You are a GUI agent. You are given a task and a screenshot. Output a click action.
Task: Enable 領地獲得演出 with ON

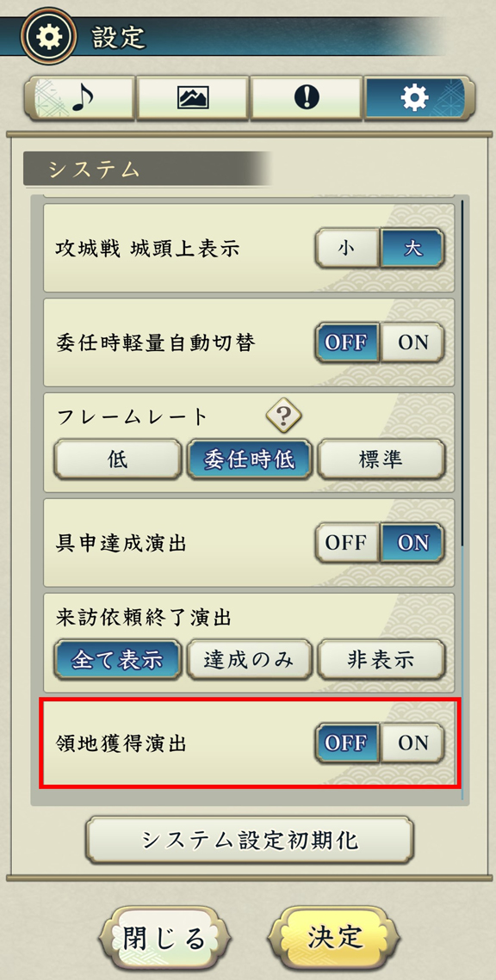(412, 743)
